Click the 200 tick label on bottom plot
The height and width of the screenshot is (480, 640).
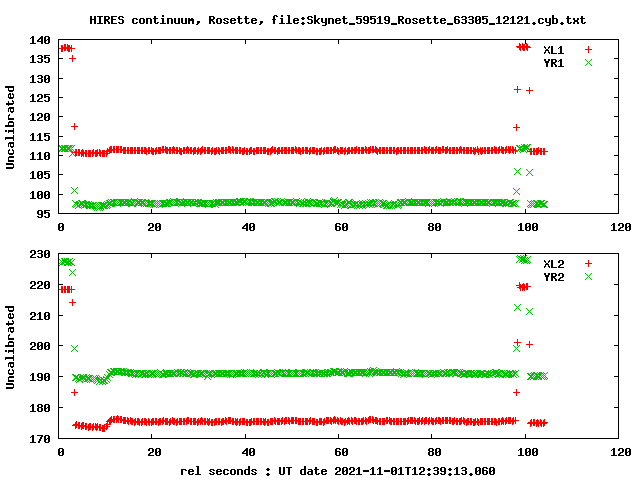(x=40, y=346)
